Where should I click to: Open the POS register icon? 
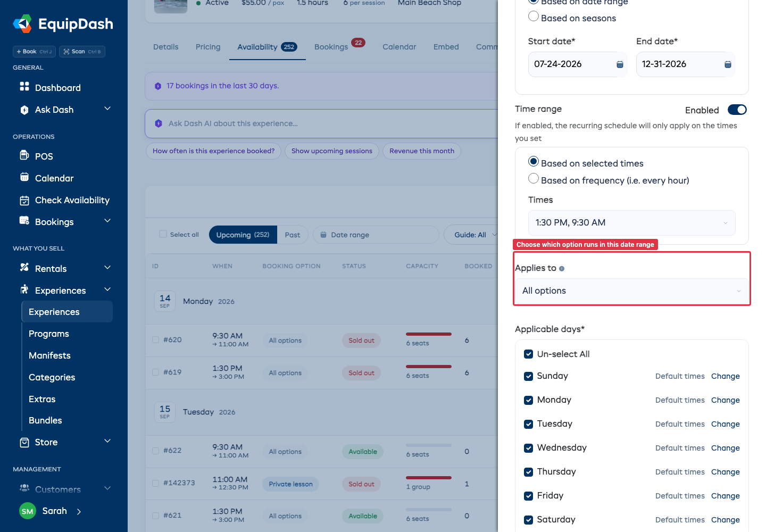click(24, 155)
